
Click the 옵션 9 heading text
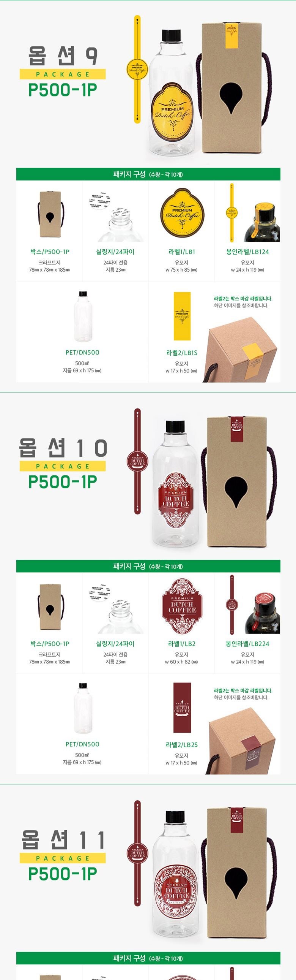(63, 56)
